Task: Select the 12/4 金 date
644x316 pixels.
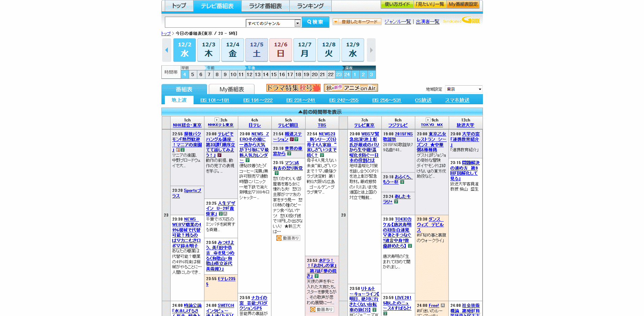Action: (233, 50)
